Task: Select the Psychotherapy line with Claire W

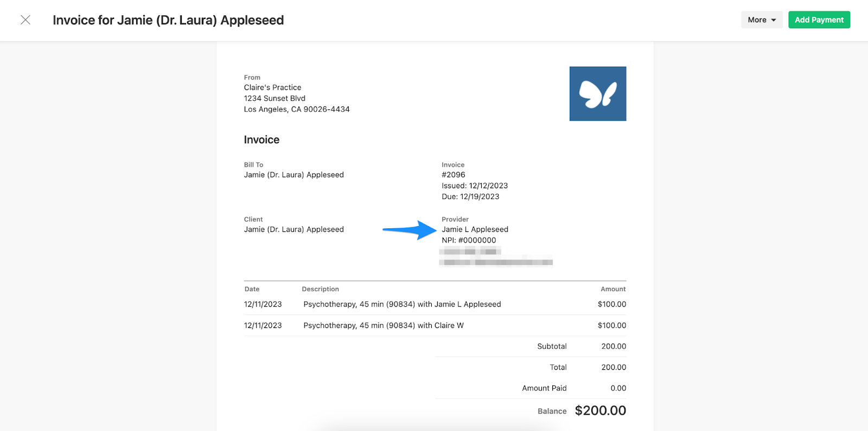Action: click(384, 326)
